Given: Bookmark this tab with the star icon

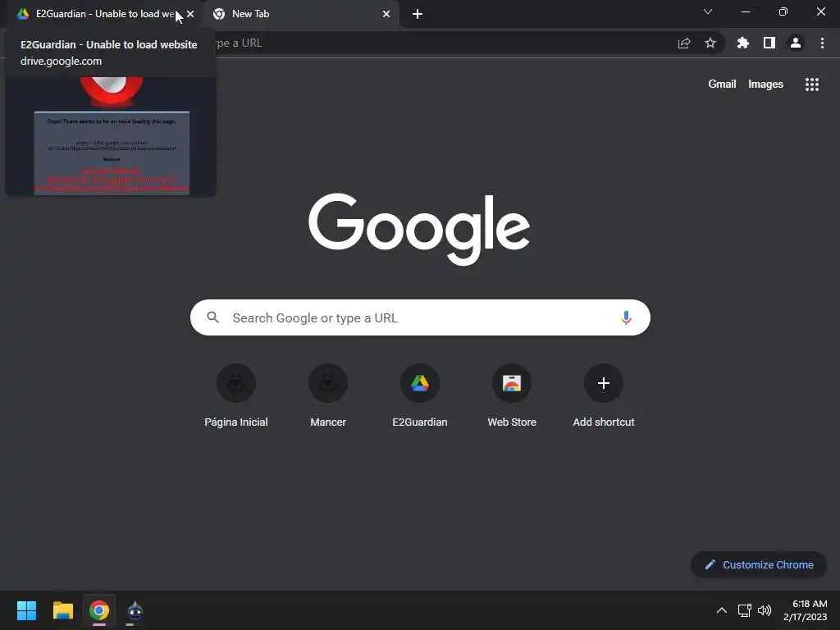Looking at the screenshot, I should click(x=710, y=43).
